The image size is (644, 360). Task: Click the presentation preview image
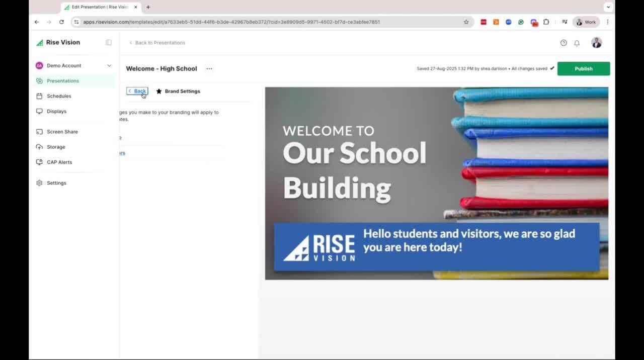tap(436, 184)
